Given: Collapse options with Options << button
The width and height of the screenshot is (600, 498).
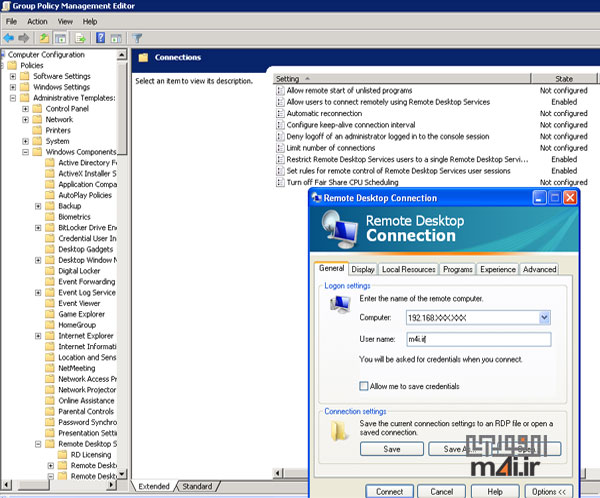Looking at the screenshot, I should click(x=549, y=491).
